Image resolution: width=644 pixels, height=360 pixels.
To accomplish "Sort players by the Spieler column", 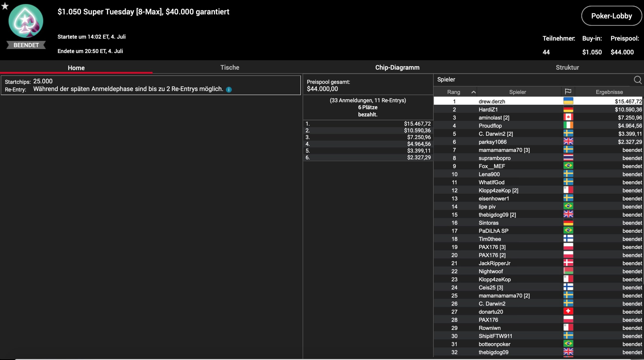I will (x=517, y=92).
